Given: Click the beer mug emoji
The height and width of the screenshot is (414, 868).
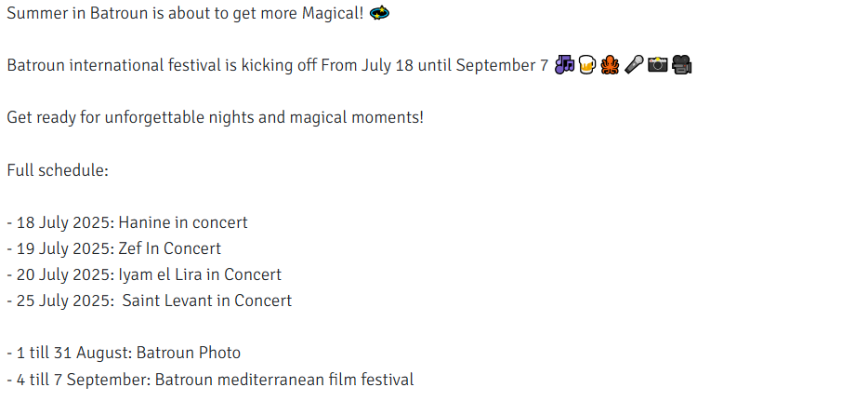Looking at the screenshot, I should coord(586,65).
